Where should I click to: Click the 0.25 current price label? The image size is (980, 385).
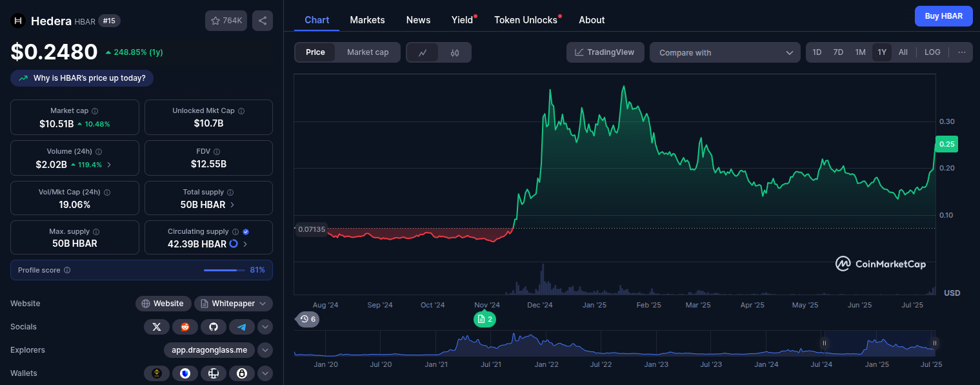pyautogui.click(x=946, y=144)
